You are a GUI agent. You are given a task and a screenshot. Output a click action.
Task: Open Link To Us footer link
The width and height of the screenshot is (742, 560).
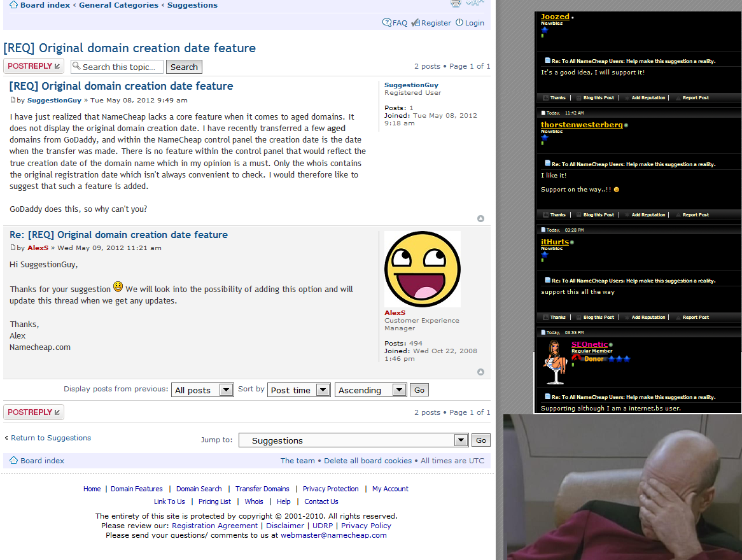coord(169,502)
